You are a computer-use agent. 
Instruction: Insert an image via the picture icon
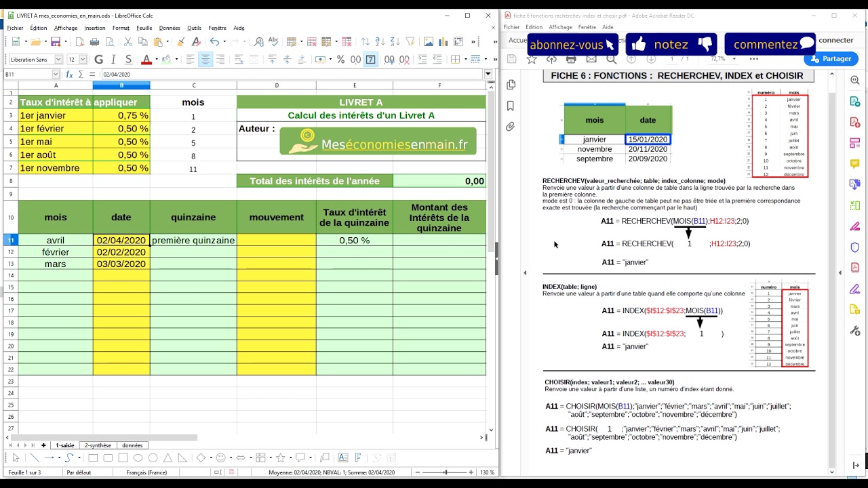pos(428,42)
